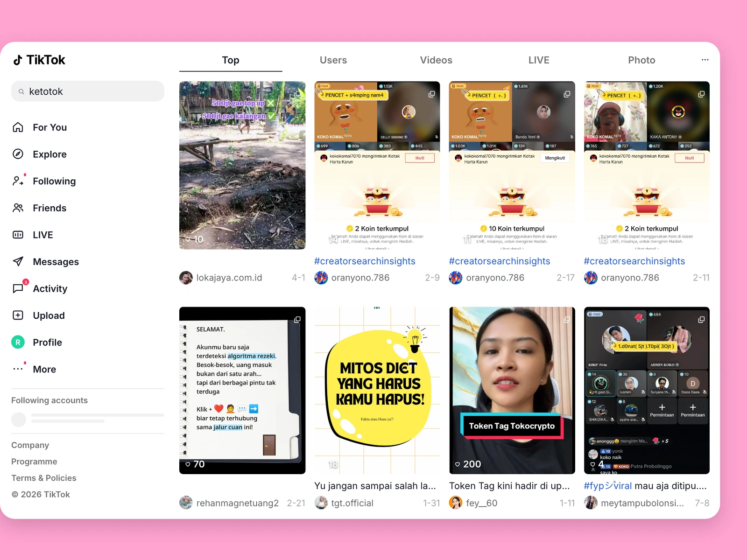Image resolution: width=747 pixels, height=560 pixels.
Task: Open the 10 Koin terkumpul thumbnail
Action: [512, 165]
